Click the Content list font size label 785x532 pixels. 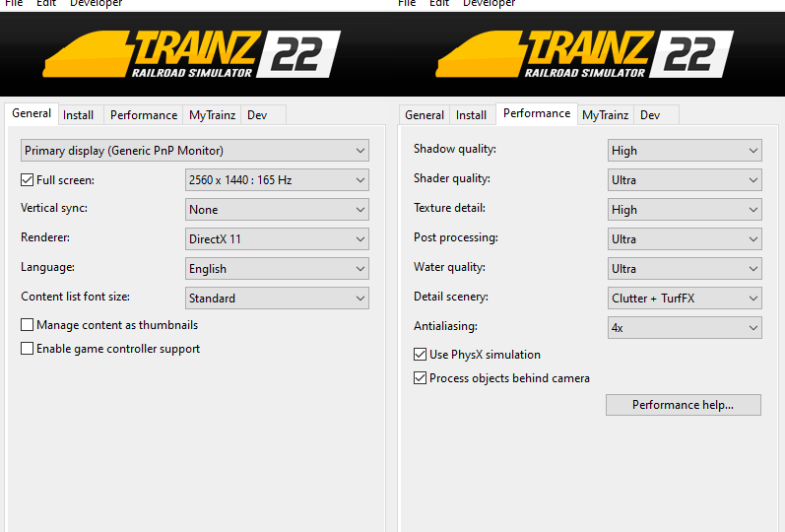tap(75, 297)
